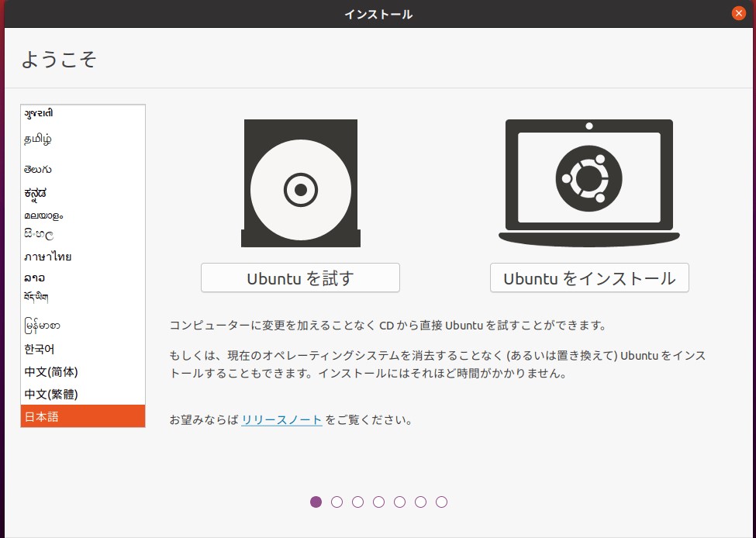
Task: Close the installer window
Action: click(x=738, y=13)
